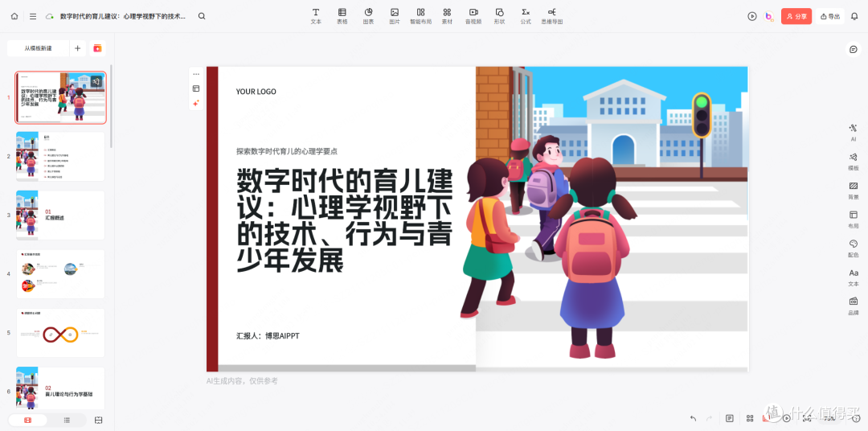Open the AI panel on right sidebar
868x431 pixels.
853,132
